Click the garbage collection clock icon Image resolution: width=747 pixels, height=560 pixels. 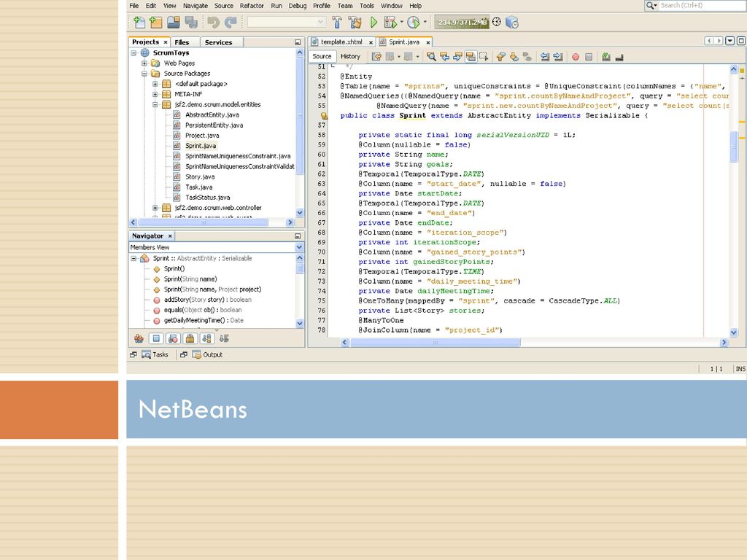click(x=496, y=22)
